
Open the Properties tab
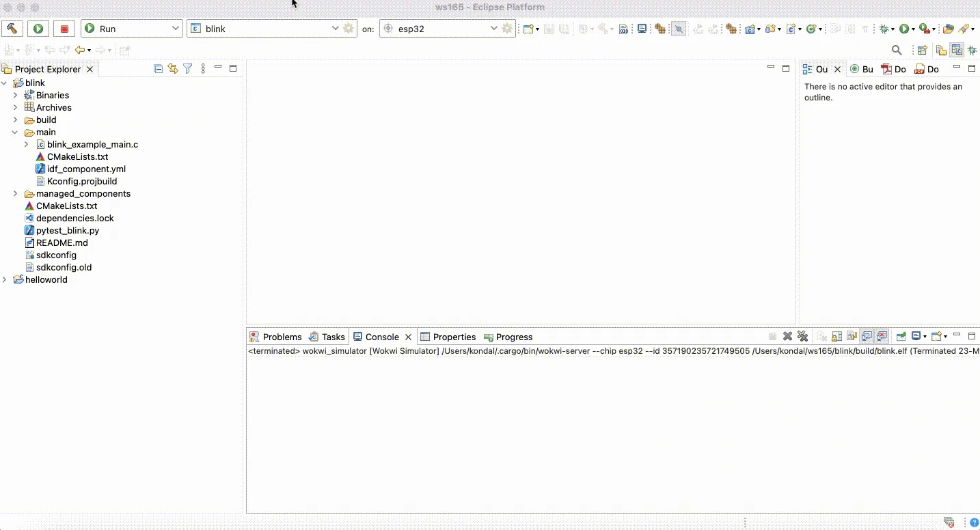448,337
